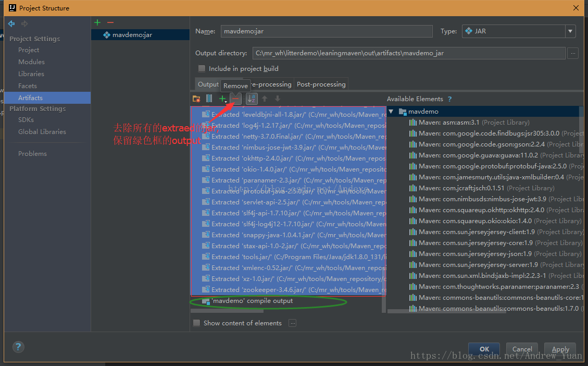Click extracted icon for xz-1.0.jar entry

[206, 278]
